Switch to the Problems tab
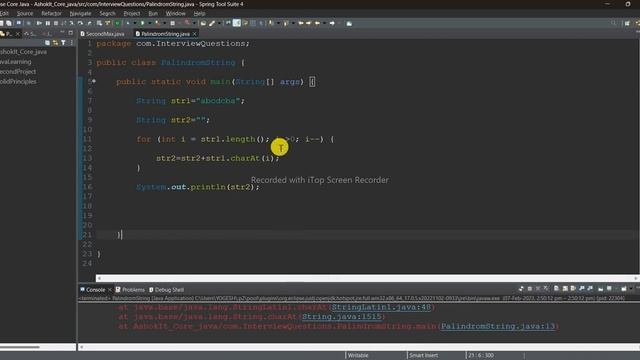 130,289
